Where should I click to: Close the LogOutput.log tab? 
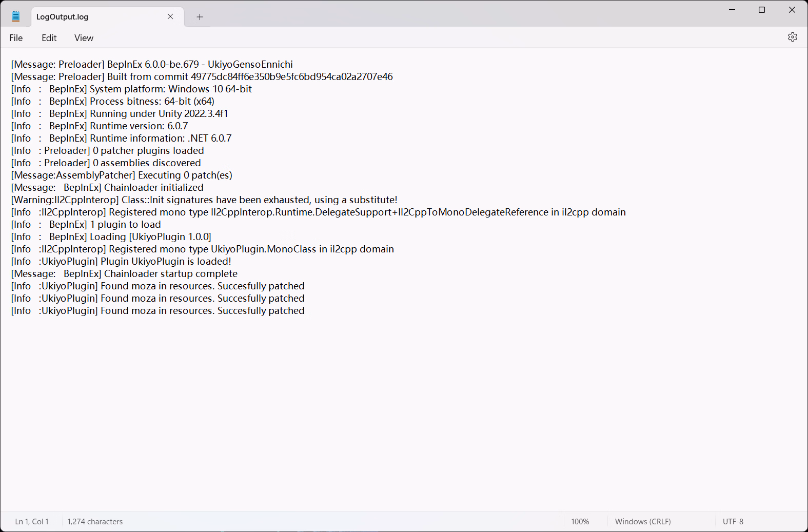(170, 16)
